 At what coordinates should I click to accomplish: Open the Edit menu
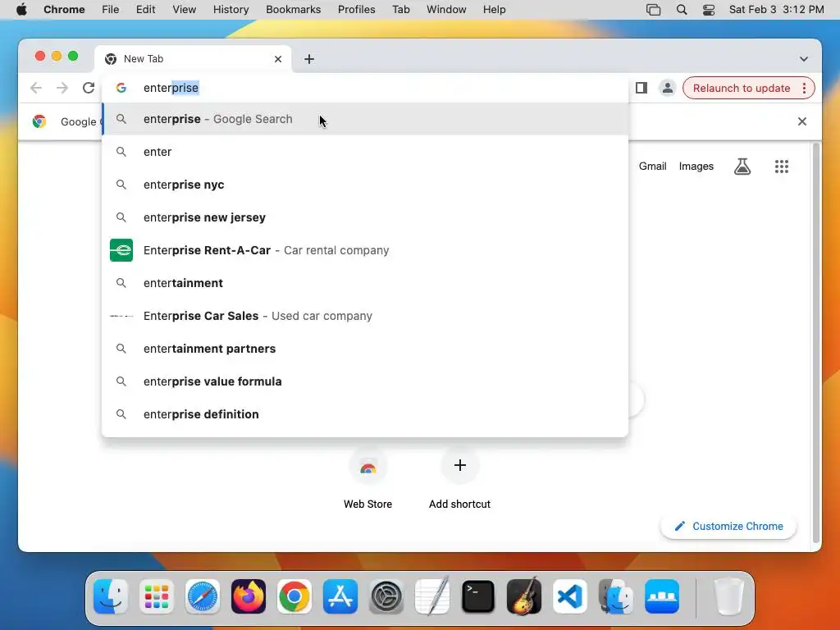[145, 10]
